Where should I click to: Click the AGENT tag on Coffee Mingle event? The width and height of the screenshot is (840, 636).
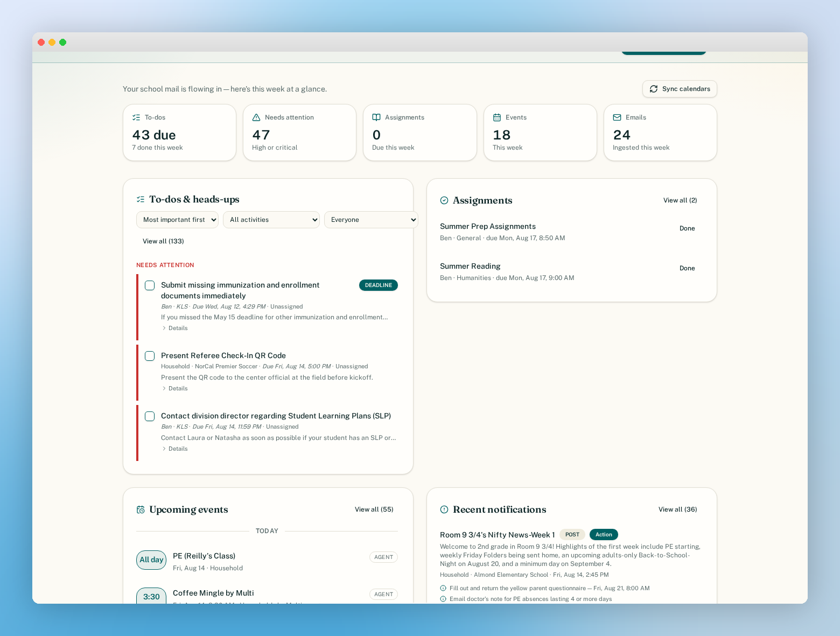click(383, 595)
